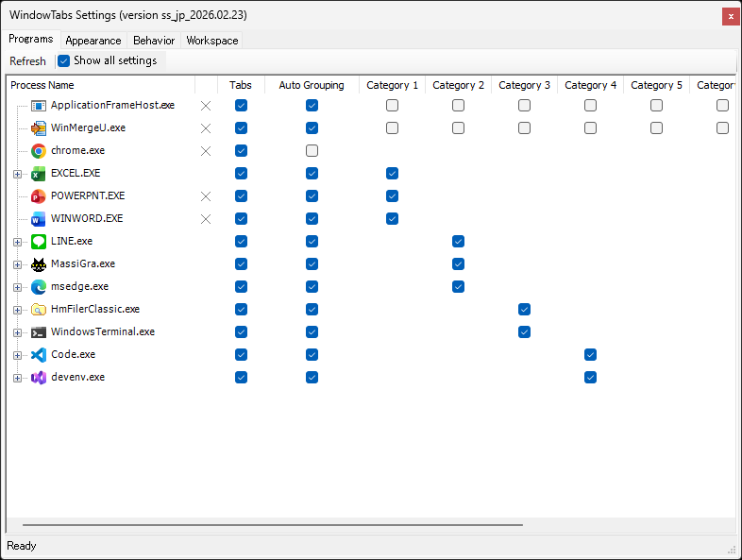The height and width of the screenshot is (560, 742).
Task: Uncheck Category 1 for EXCEL.EXE
Action: (392, 173)
